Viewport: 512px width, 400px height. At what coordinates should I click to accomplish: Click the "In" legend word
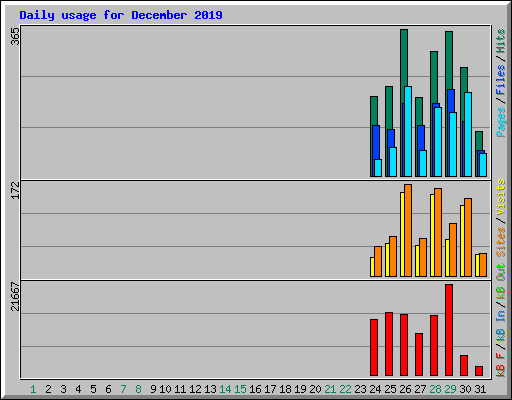501,316
